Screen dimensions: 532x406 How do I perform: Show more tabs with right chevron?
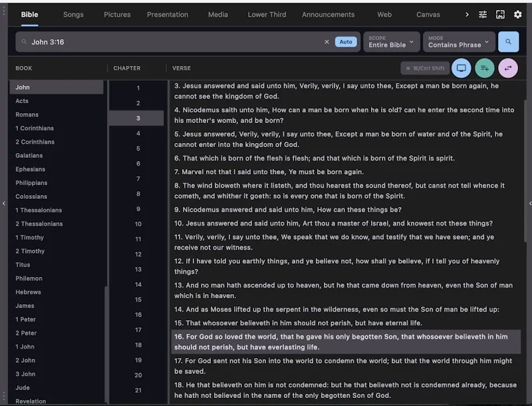point(467,15)
